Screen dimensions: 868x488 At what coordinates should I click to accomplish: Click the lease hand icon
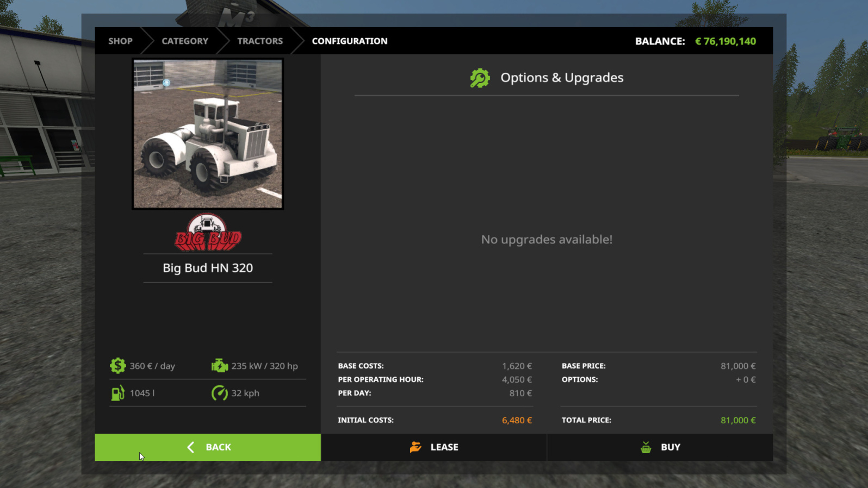[416, 447]
